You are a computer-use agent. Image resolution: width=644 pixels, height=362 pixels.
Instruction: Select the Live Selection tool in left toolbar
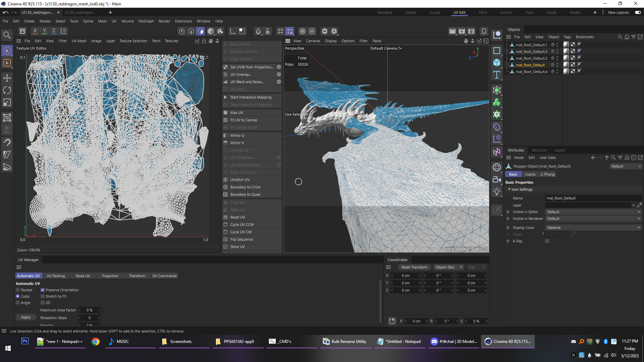(7, 51)
